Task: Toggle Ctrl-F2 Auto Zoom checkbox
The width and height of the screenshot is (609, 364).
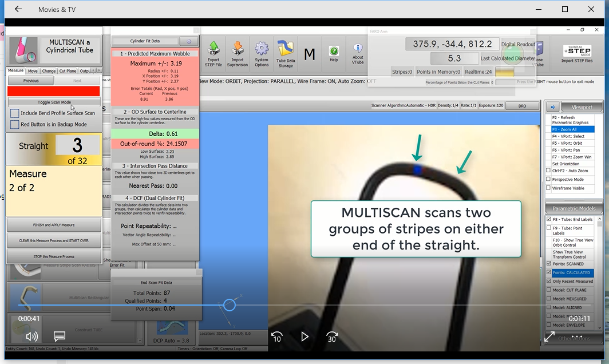Action: [548, 171]
